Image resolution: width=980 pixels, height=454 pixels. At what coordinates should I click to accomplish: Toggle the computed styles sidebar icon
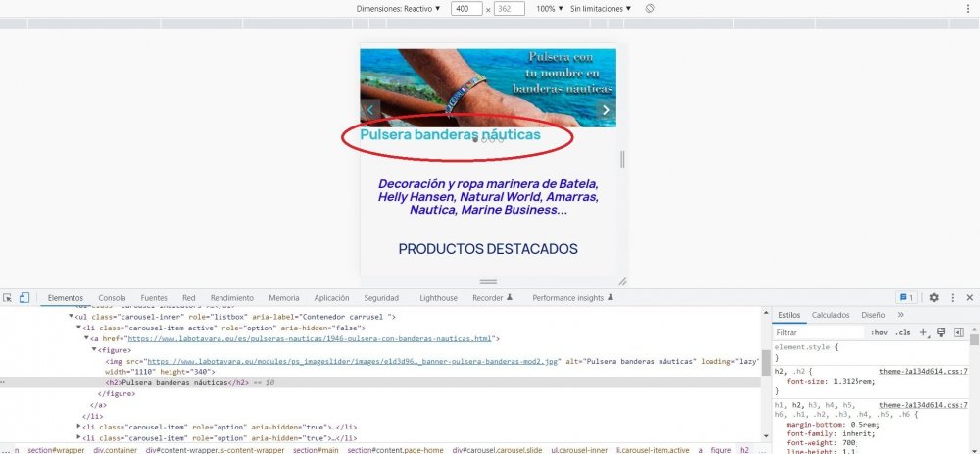pyautogui.click(x=958, y=332)
